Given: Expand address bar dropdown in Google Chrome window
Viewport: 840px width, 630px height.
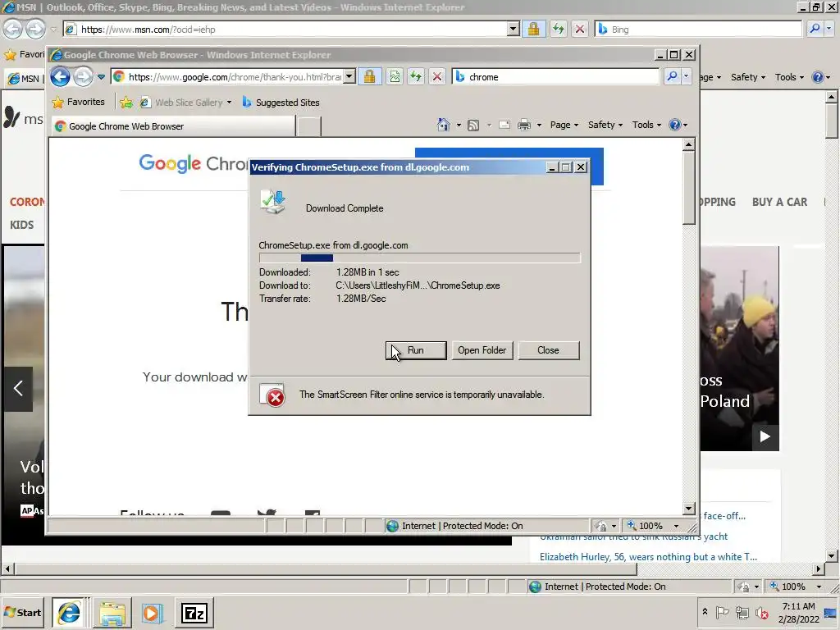Looking at the screenshot, I should click(349, 77).
